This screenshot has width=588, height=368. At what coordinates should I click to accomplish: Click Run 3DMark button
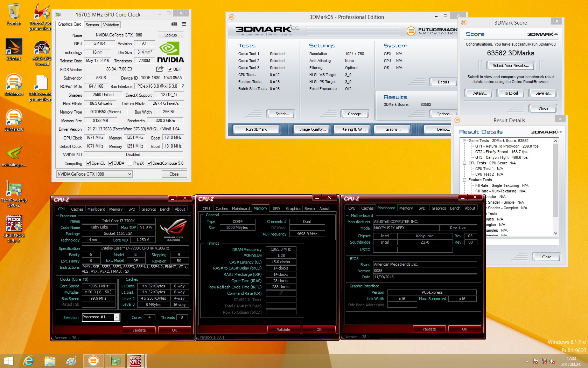(256, 129)
